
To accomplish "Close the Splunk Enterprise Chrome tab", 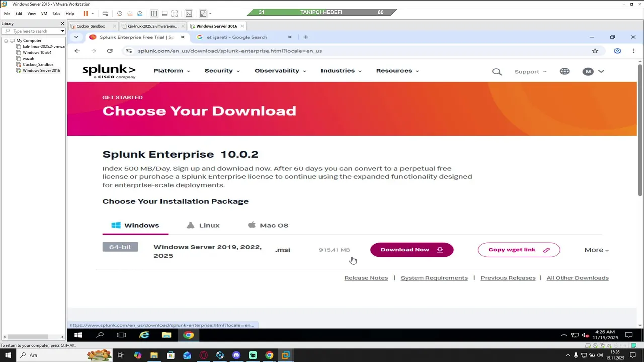I will [x=183, y=37].
